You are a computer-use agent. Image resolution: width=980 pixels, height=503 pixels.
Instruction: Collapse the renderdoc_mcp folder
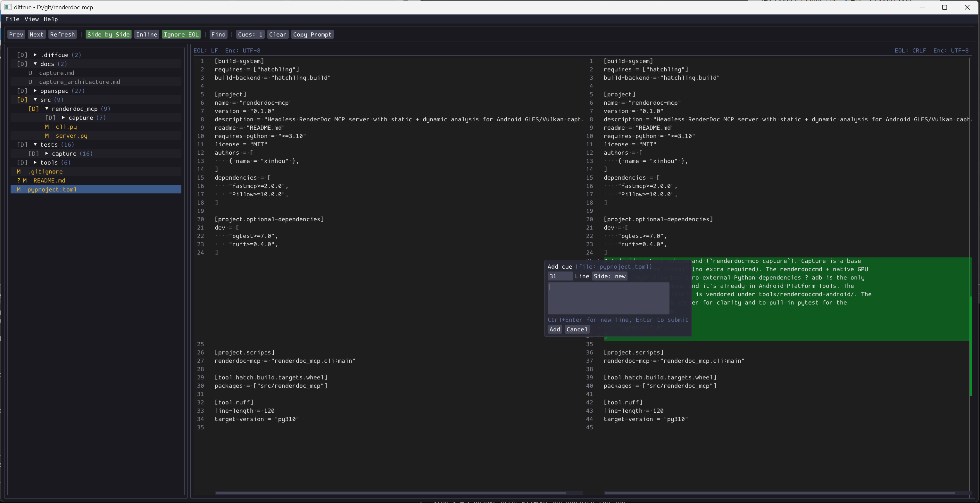click(46, 109)
